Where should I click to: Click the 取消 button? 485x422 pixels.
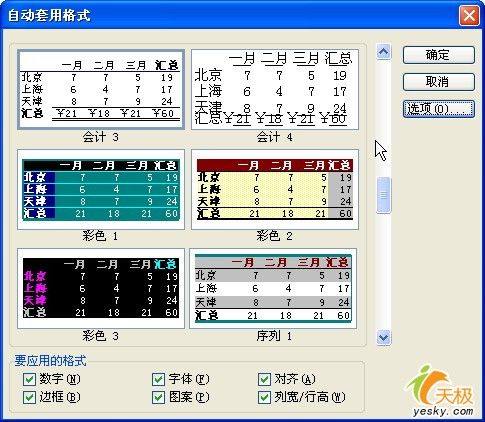click(x=438, y=82)
